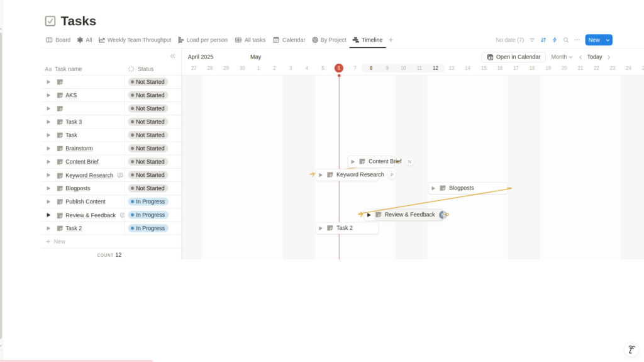Add a new view with the plus icon
This screenshot has width=644, height=362.
[x=391, y=40]
